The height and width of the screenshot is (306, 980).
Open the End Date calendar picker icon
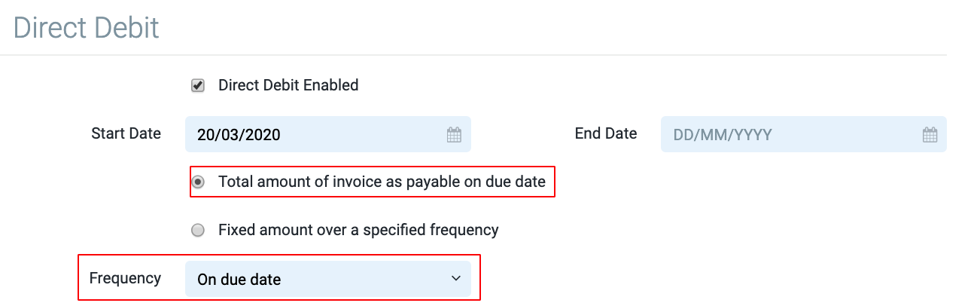[x=930, y=135]
